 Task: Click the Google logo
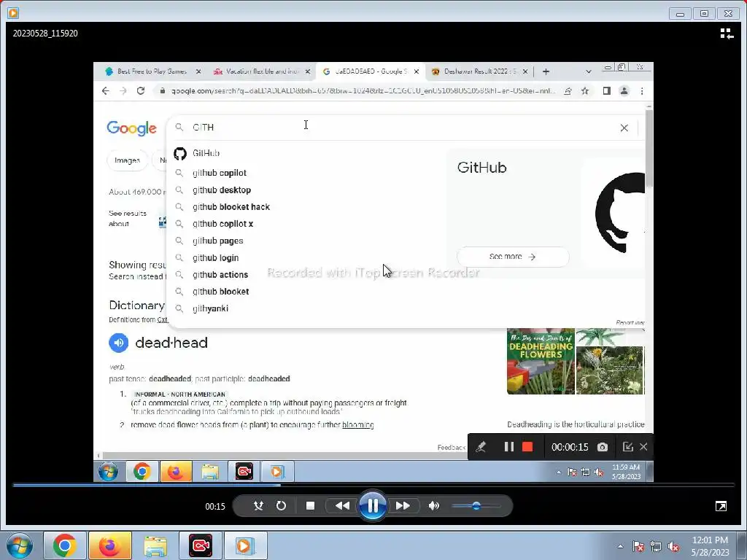pyautogui.click(x=131, y=128)
